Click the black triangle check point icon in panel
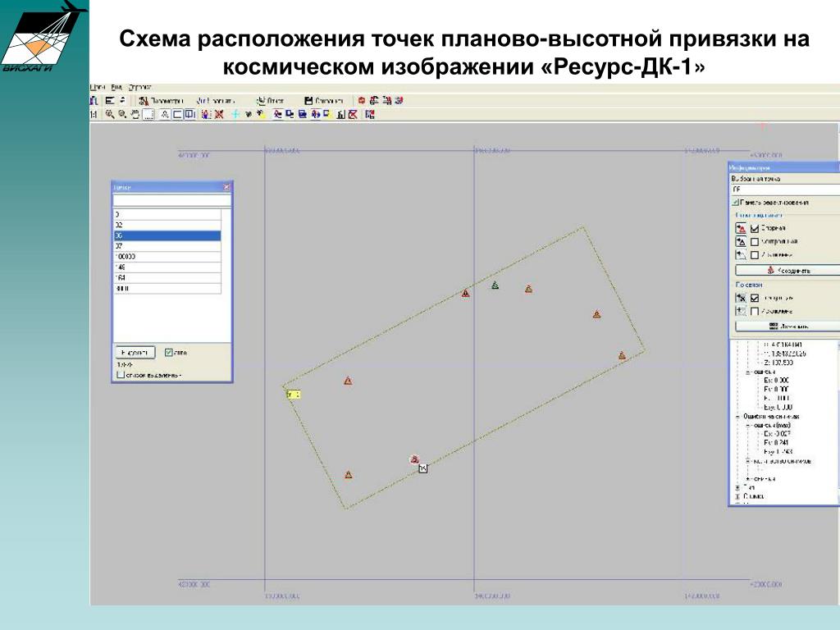This screenshot has width=840, height=630. tap(741, 241)
